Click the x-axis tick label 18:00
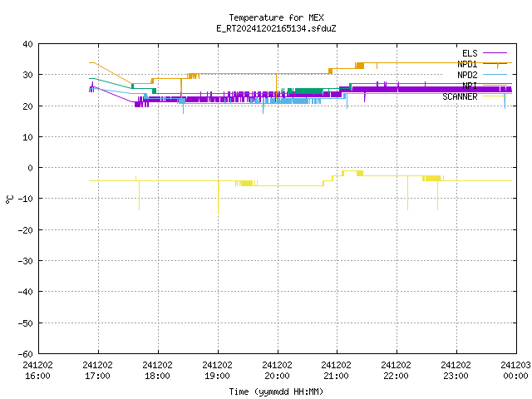The height and width of the screenshot is (399, 532). [157, 376]
